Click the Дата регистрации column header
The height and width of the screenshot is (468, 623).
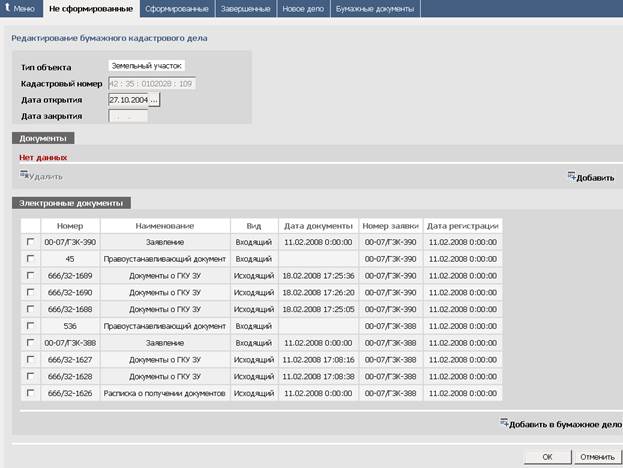coord(462,226)
